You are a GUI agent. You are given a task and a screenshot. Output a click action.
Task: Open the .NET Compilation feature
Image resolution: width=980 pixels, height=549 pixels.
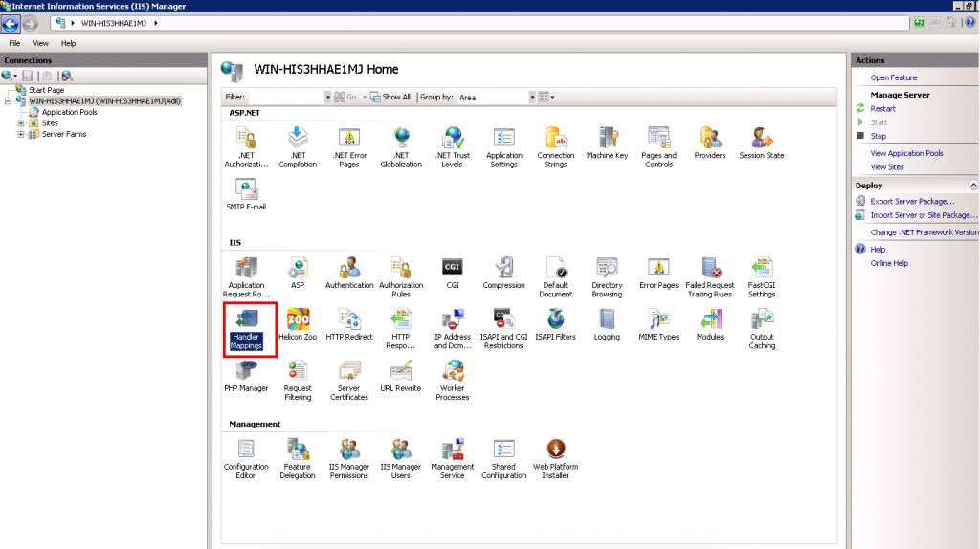298,147
